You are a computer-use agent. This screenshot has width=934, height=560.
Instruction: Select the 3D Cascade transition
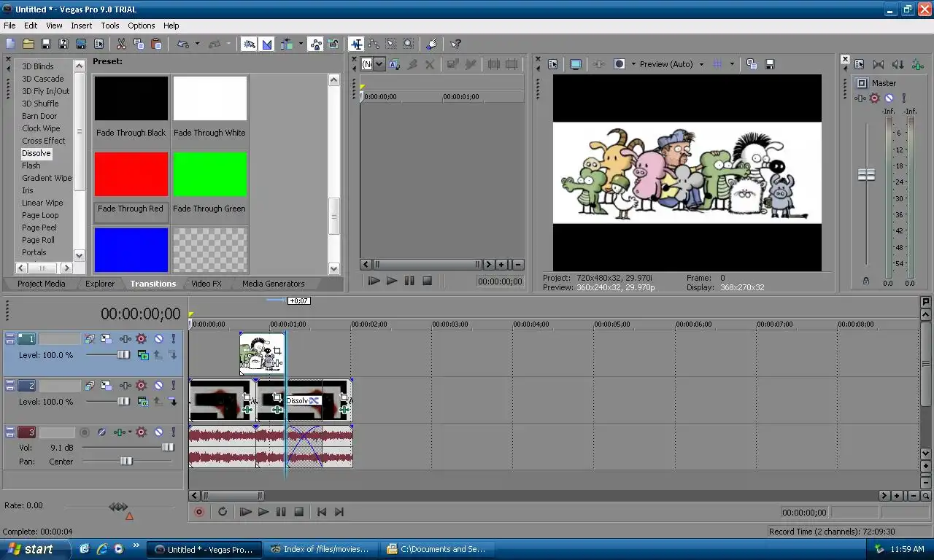pos(43,79)
